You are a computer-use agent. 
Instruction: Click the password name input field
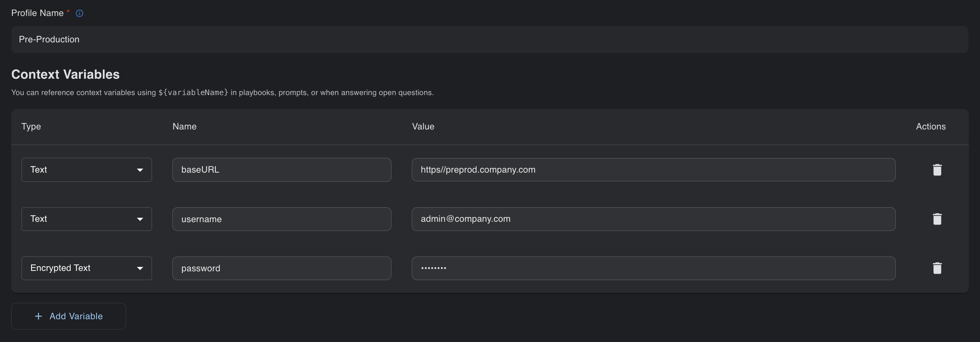click(281, 268)
